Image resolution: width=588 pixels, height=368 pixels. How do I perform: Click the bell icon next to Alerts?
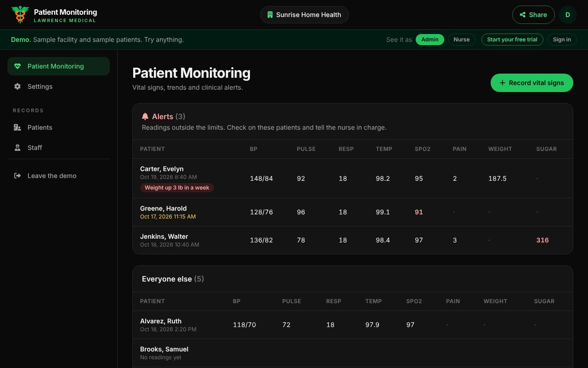(145, 117)
